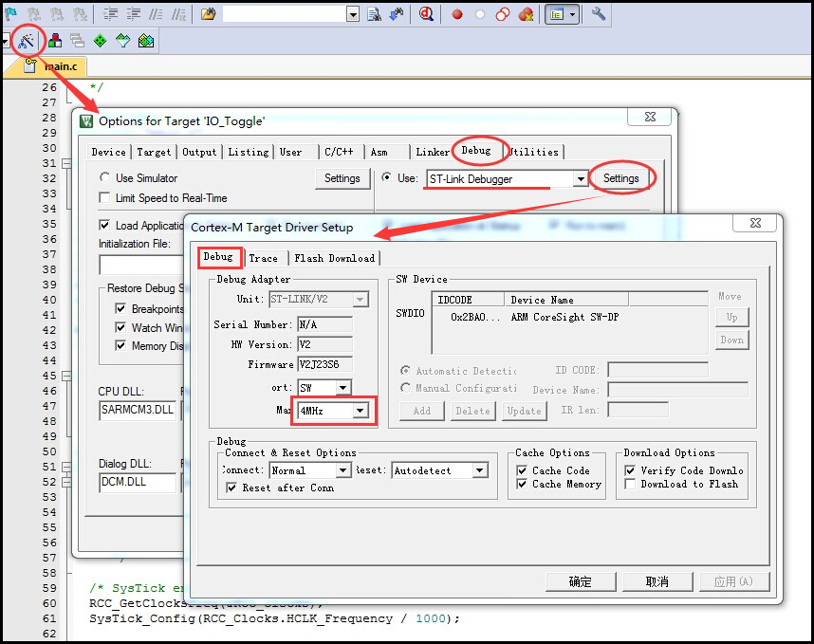Image resolution: width=814 pixels, height=644 pixels.
Task: Open the C/C++ tab in Options
Action: [x=339, y=152]
